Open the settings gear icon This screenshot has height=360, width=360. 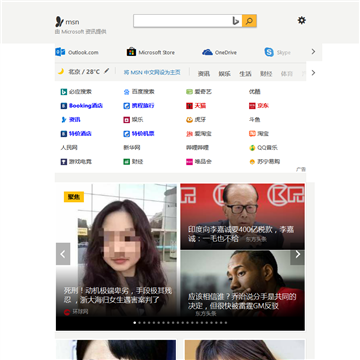[302, 21]
